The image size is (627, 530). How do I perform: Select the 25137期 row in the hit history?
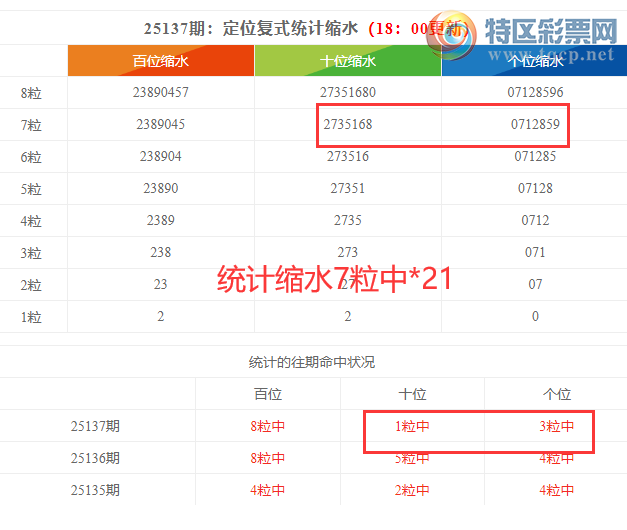coord(97,426)
